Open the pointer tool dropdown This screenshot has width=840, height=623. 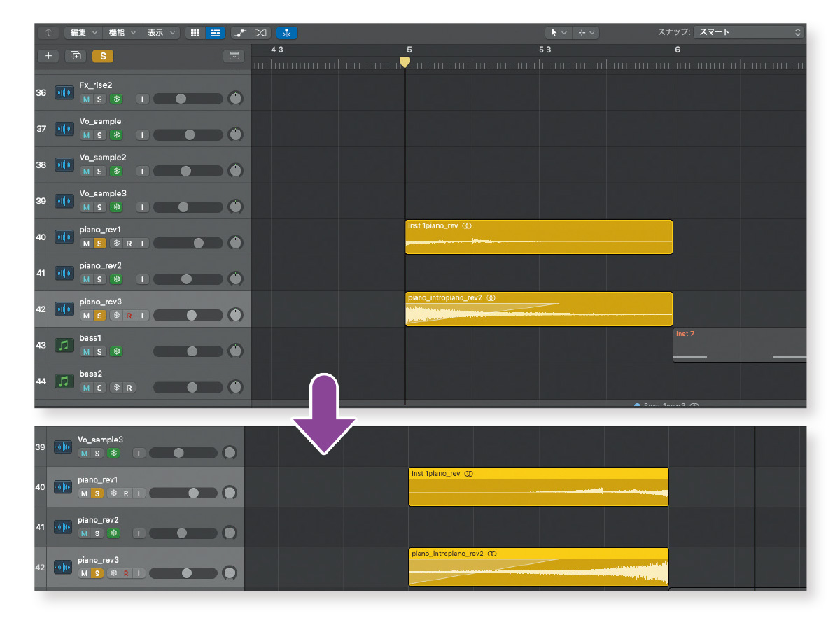pos(559,33)
